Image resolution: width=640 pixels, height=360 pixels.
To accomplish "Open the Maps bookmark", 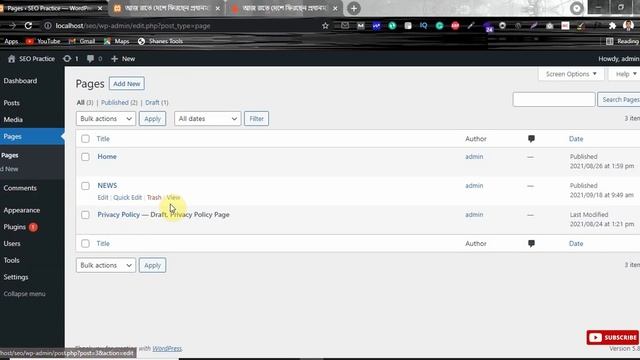I will point(116,41).
